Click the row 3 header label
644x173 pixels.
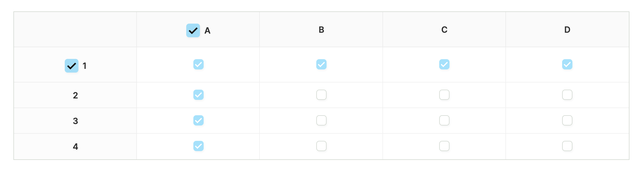[x=75, y=121]
